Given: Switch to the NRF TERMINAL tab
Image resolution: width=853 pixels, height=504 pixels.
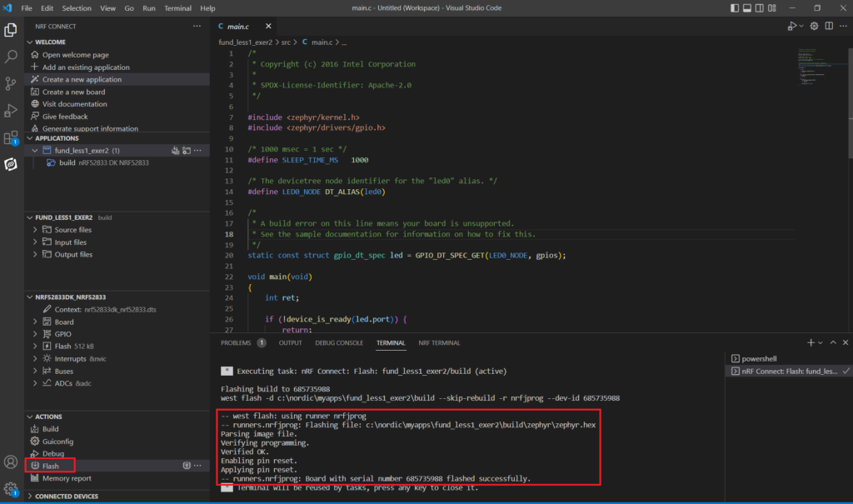Looking at the screenshot, I should point(439,343).
